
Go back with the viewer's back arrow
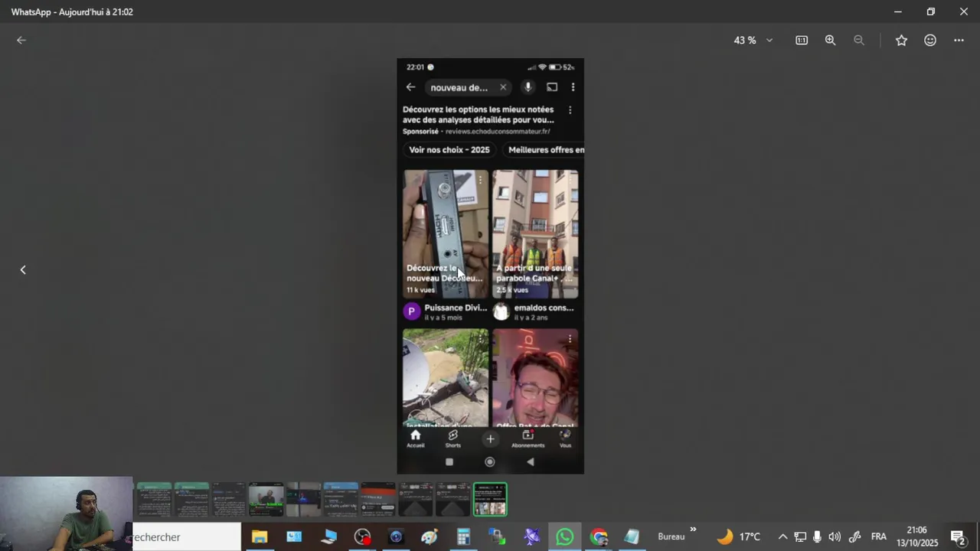pyautogui.click(x=21, y=40)
